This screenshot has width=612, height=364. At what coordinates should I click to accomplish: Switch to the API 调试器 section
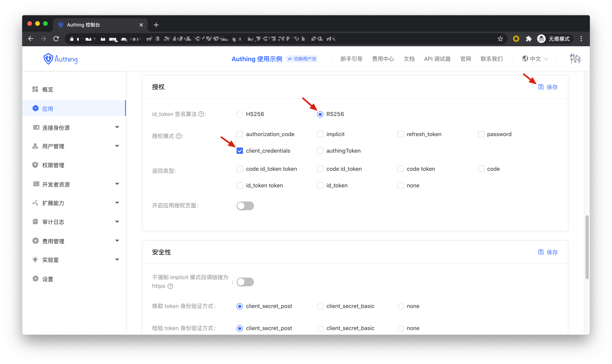point(437,59)
